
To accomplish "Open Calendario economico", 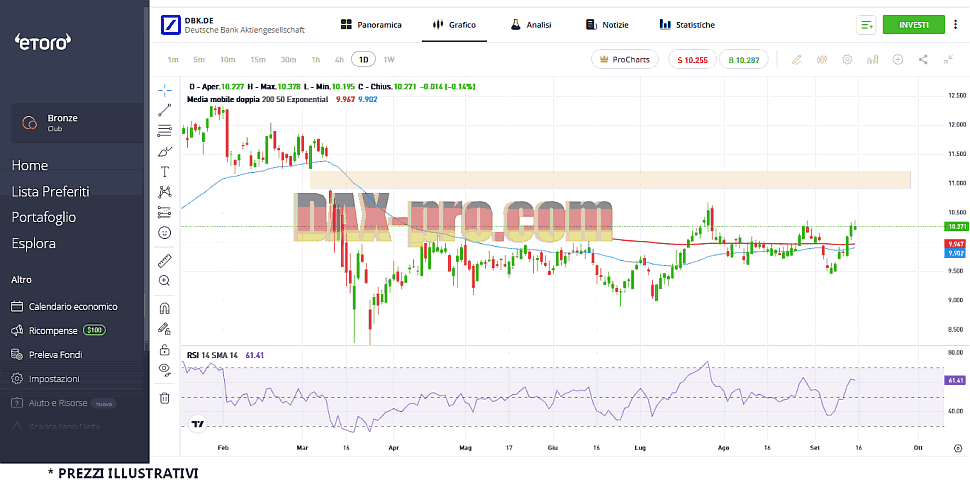I will coord(64,306).
